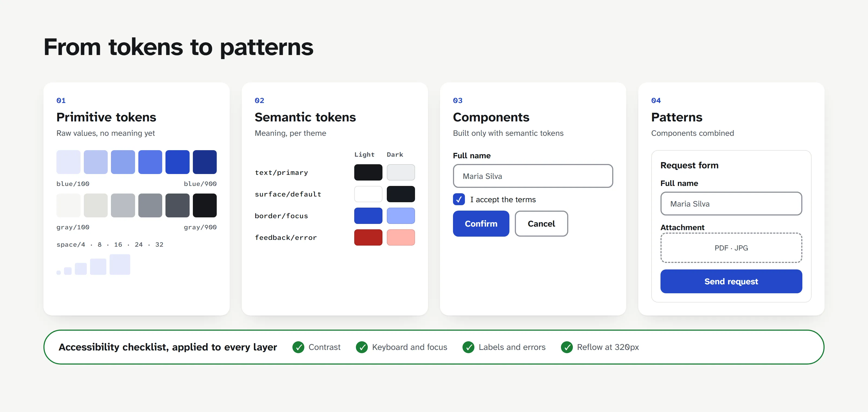Click the text/primary Light swatch
Viewport: 868px width, 412px height.
[368, 172]
